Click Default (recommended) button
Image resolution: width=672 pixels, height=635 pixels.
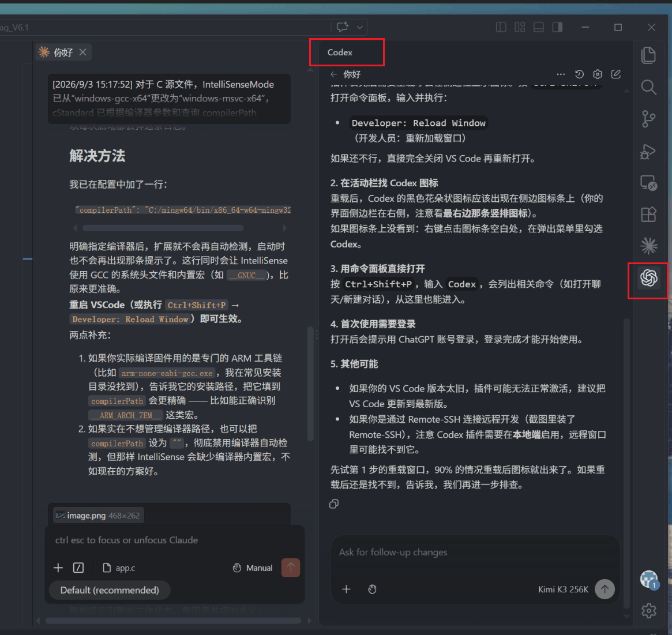(110, 590)
